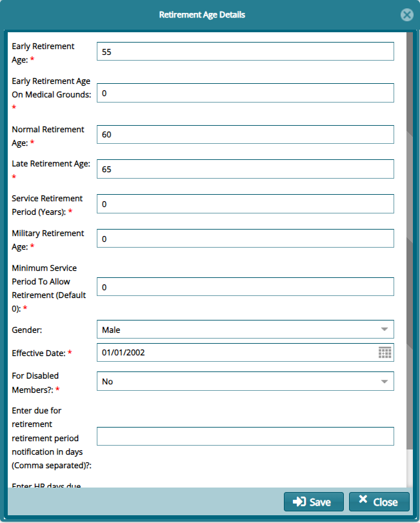
Task: Select the Normal Retirement Age input
Action: 245,135
